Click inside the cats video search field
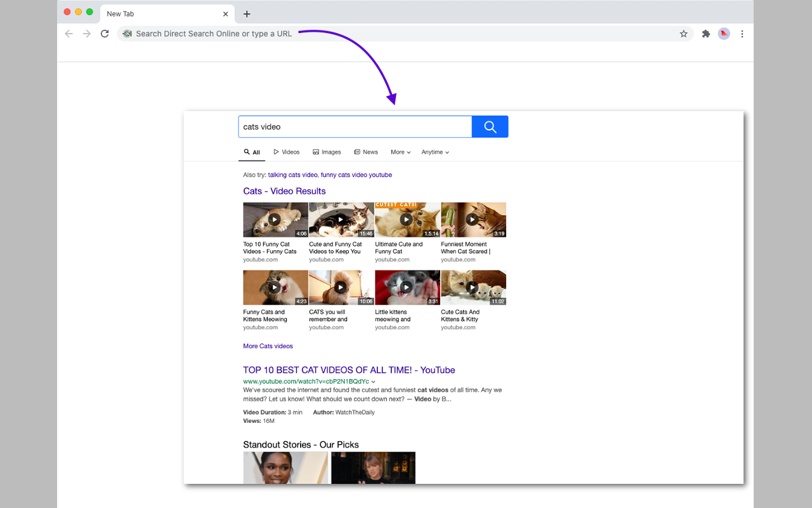Screen dimensions: 812x508 tap(355, 126)
